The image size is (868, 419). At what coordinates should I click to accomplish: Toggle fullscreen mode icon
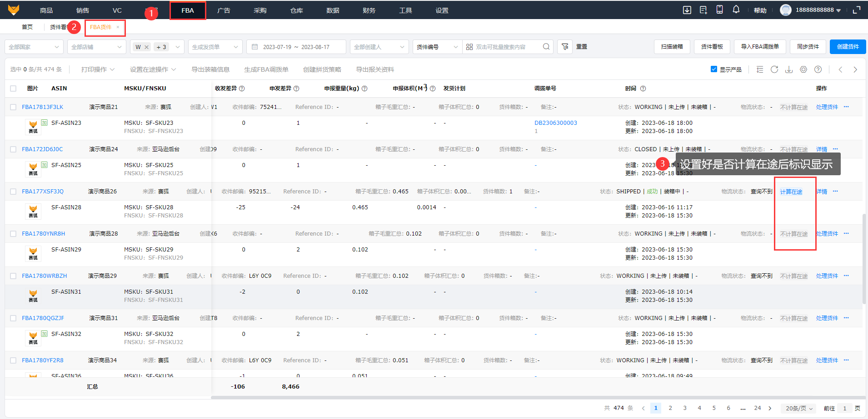(x=857, y=10)
